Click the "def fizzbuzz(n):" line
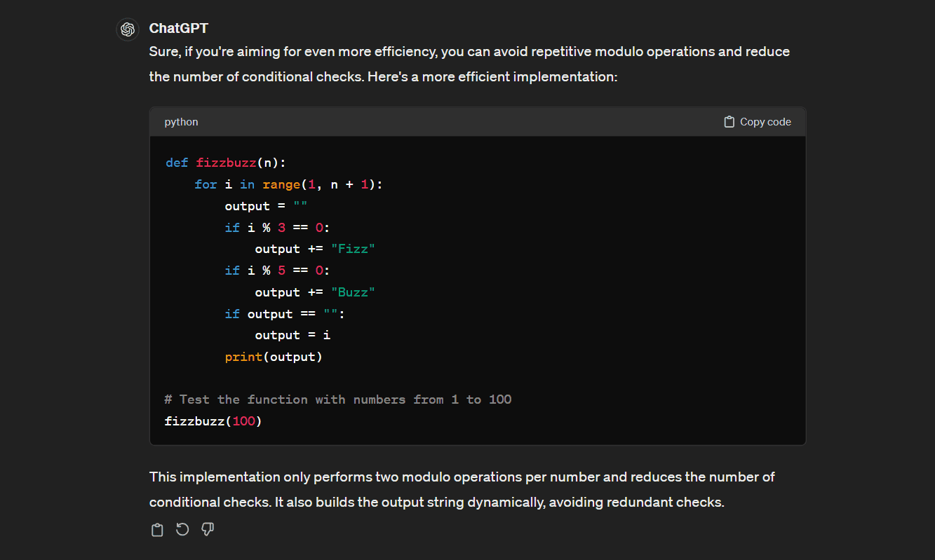The width and height of the screenshot is (935, 560). point(226,163)
